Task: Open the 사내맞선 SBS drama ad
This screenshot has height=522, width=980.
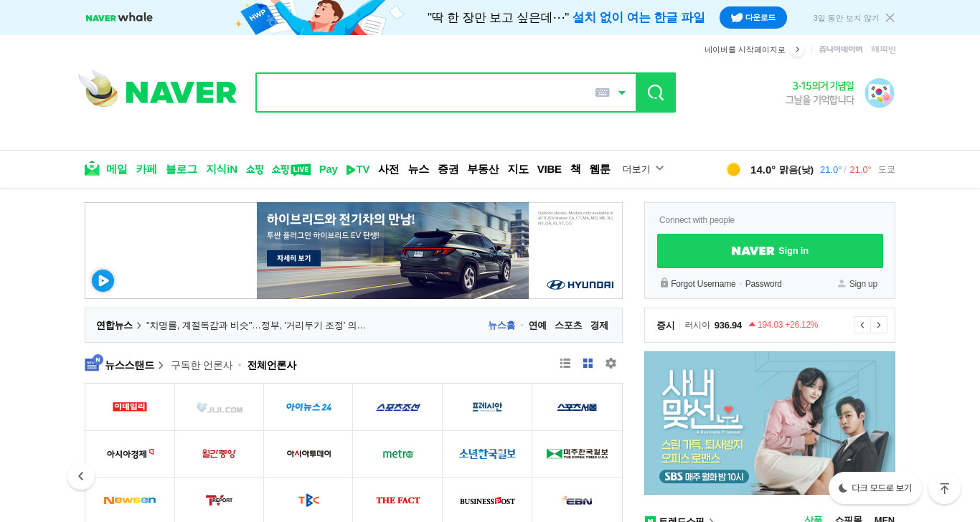Action: (770, 423)
